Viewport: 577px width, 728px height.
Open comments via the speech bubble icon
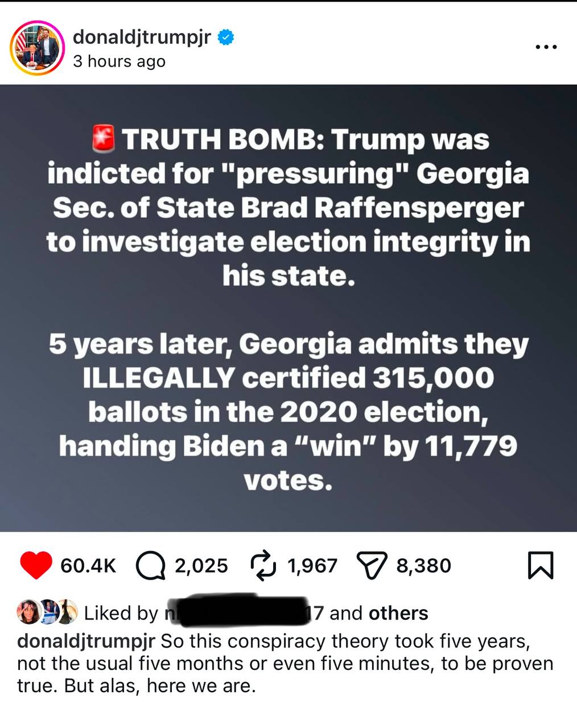151,565
